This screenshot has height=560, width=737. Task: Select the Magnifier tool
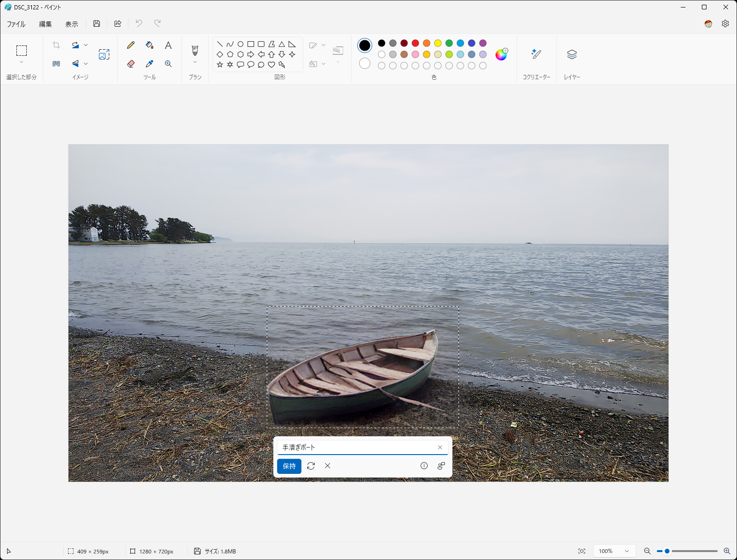point(168,64)
